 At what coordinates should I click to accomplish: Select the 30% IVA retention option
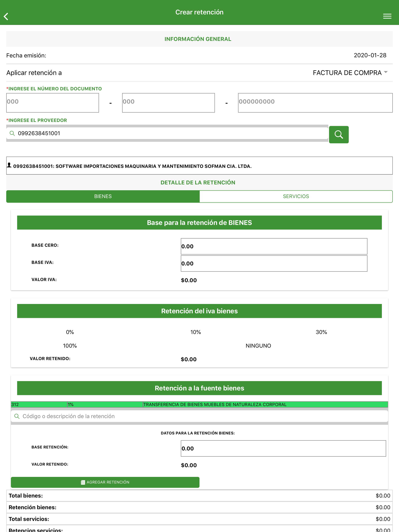tap(321, 332)
